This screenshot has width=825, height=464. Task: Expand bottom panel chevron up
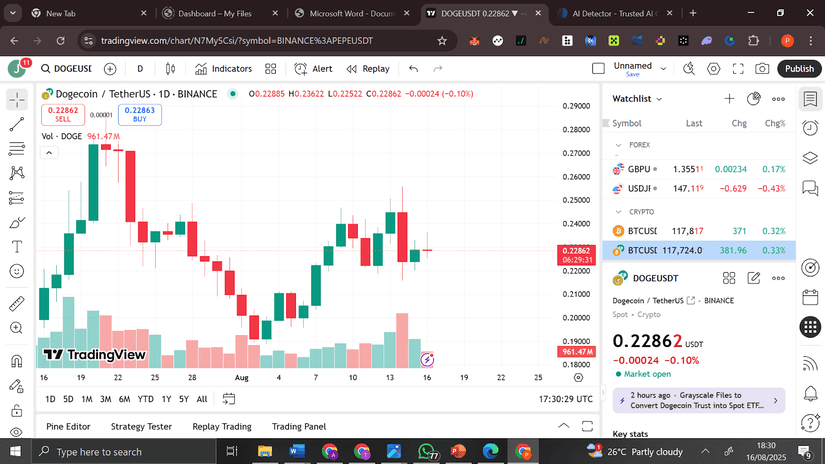click(x=564, y=426)
